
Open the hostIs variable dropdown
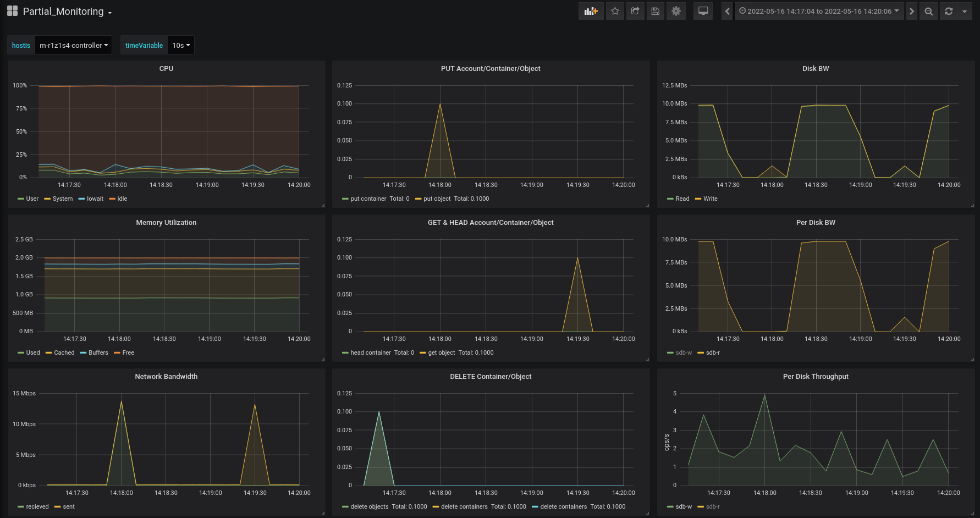[x=73, y=45]
